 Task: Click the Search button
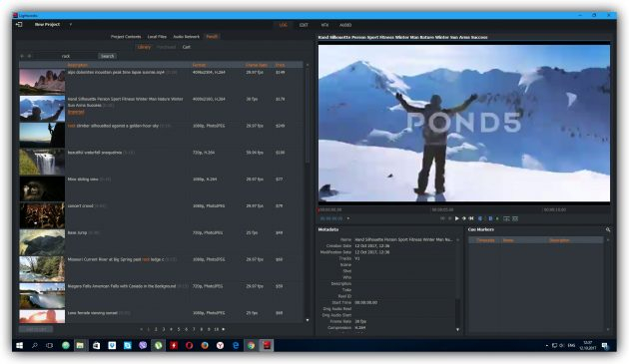(x=107, y=56)
